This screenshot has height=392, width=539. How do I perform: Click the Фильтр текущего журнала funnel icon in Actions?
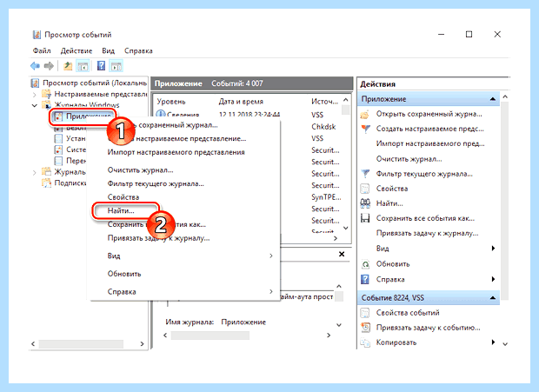365,174
